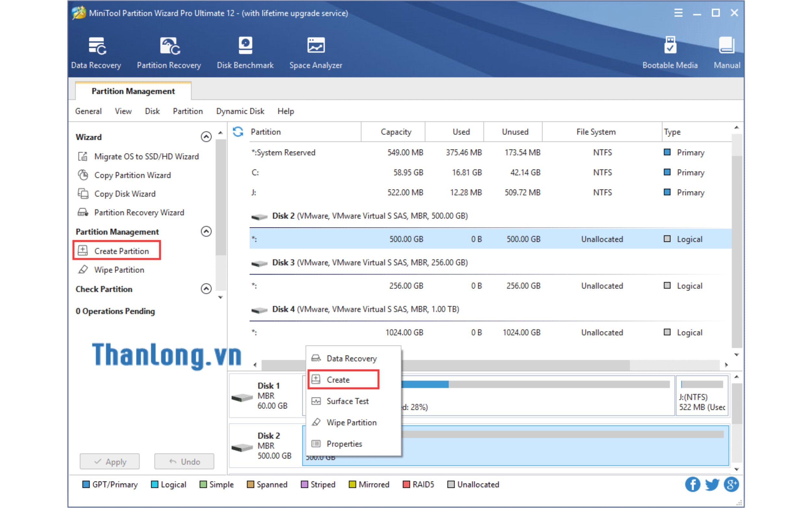
Task: Open the Manual icon
Action: coord(726,52)
